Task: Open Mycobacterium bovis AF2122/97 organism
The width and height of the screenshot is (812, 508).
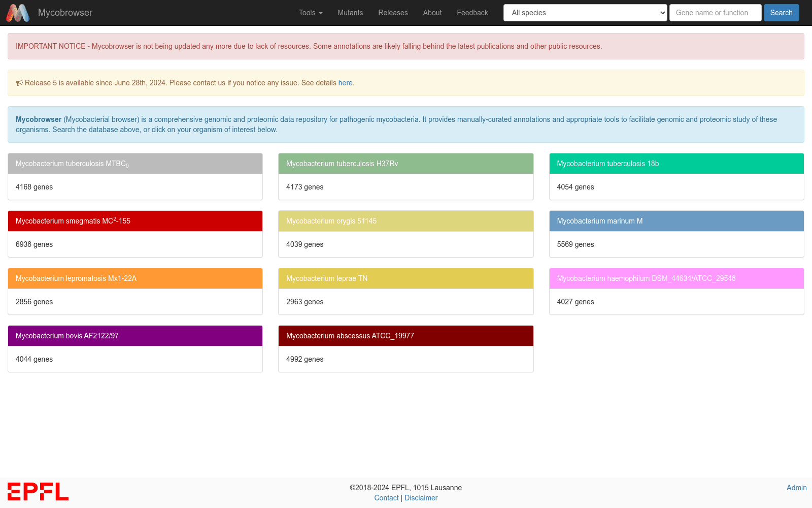Action: tap(135, 336)
